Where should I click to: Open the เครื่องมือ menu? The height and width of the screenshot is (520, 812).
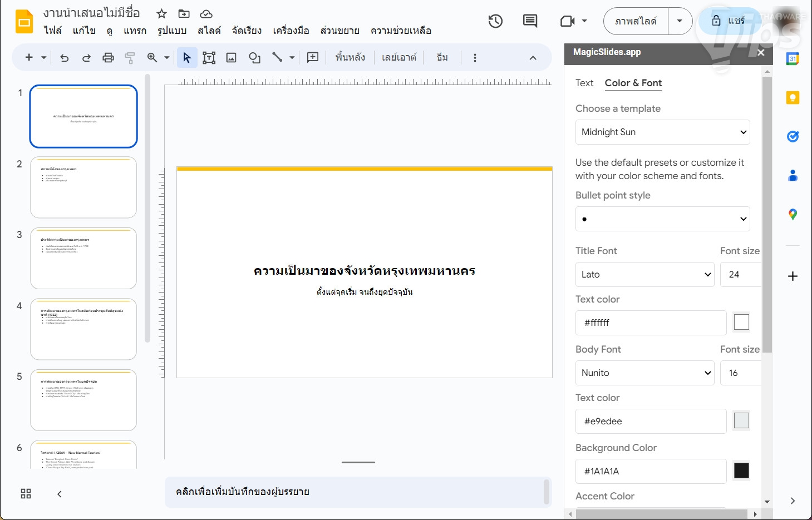[291, 31]
